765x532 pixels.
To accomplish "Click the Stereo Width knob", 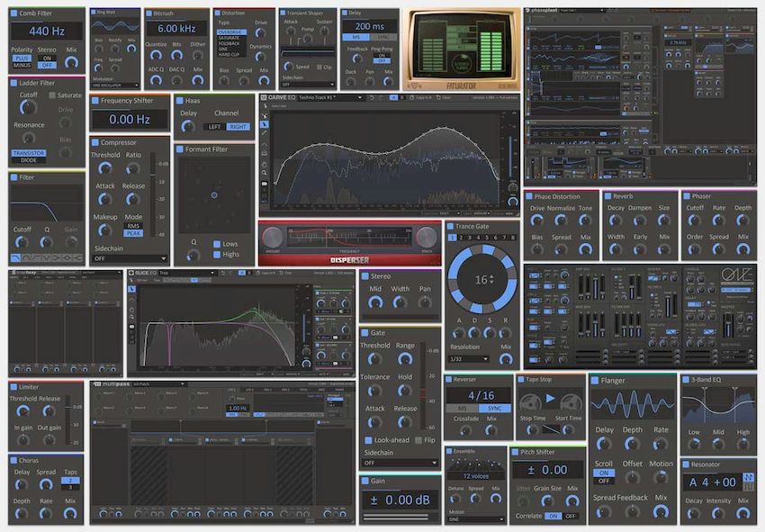I will 400,303.
